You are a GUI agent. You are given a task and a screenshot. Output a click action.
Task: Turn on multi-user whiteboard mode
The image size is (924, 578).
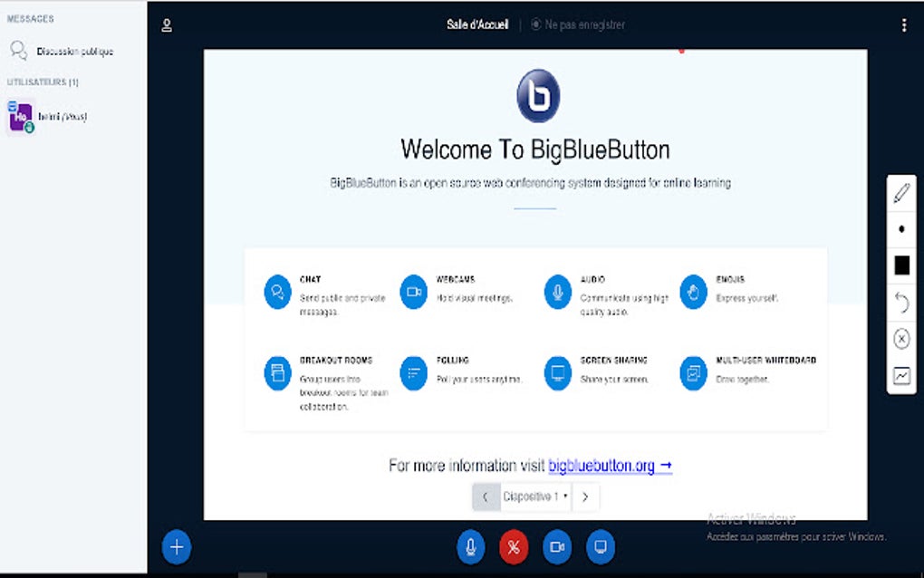click(900, 375)
